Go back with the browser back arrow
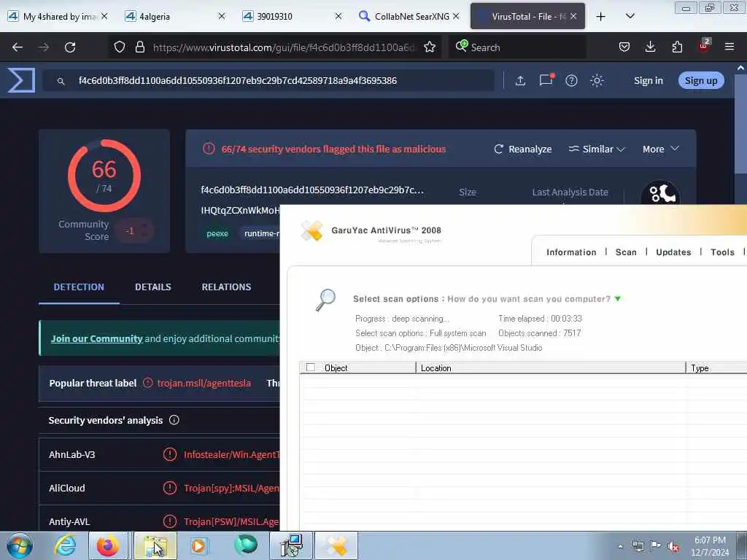 coord(18,47)
